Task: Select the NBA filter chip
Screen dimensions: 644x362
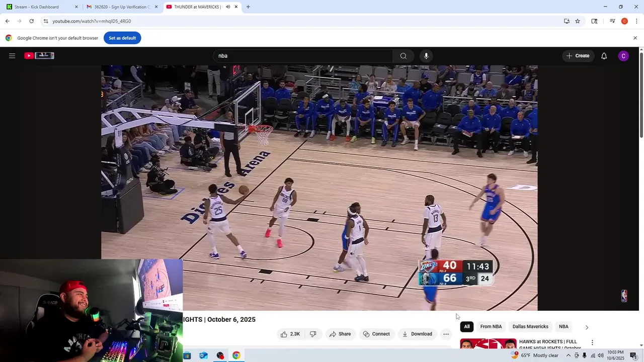Action: (563, 327)
